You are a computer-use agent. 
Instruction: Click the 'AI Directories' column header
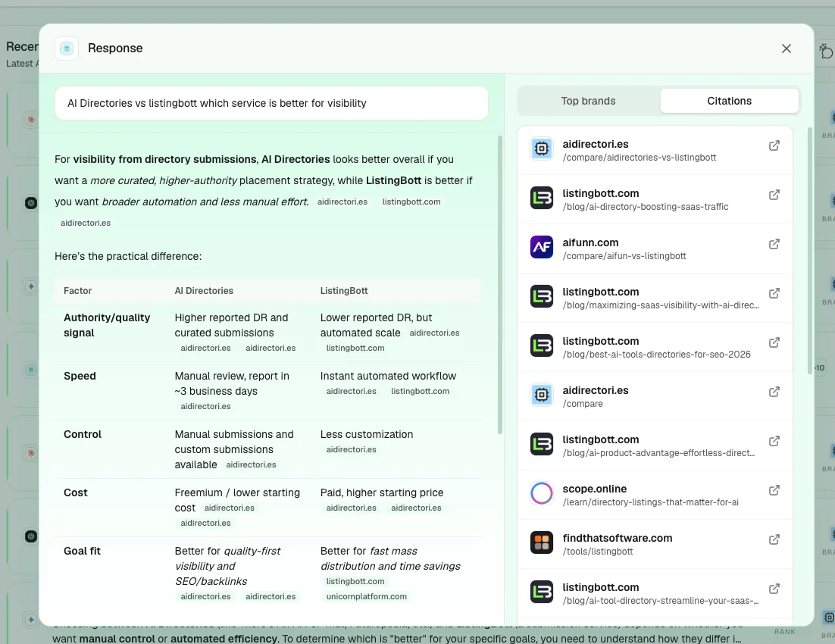coord(204,291)
